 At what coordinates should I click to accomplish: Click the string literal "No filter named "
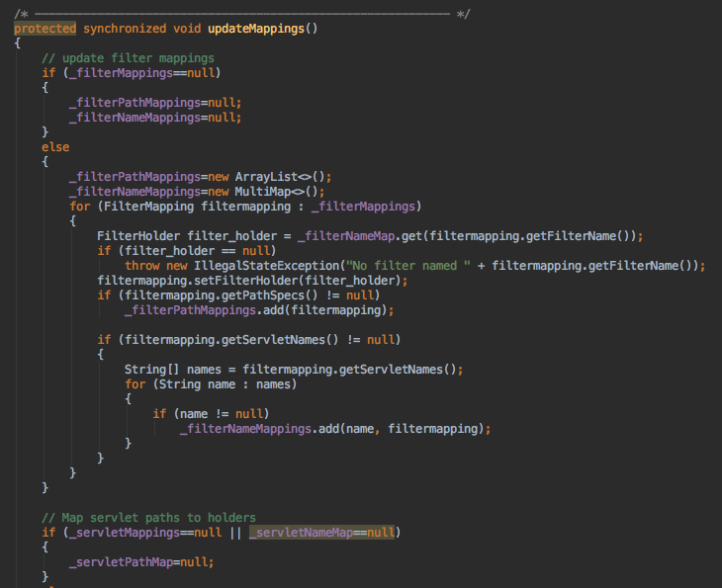pyautogui.click(x=394, y=265)
